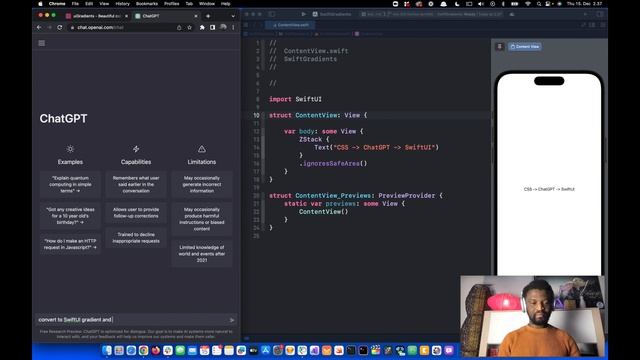Reload the ChatGPT page

60,27
